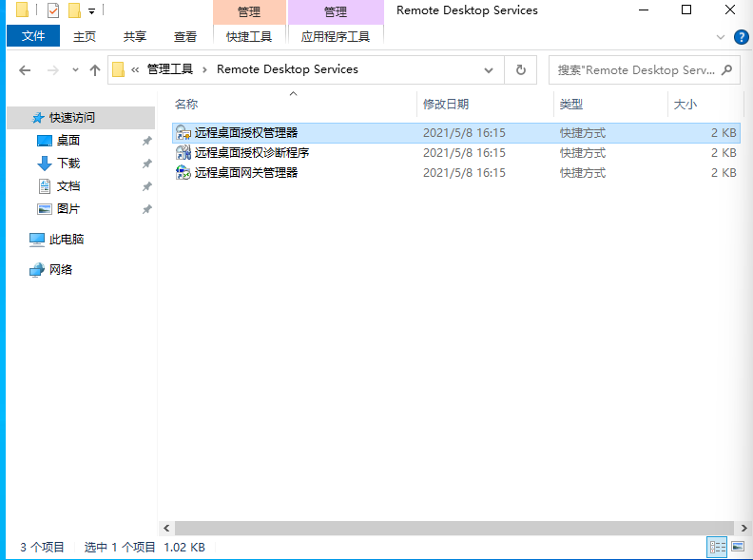This screenshot has width=753, height=560.
Task: Click the 远程桌面授权诊断程序 shortcut icon
Action: pyautogui.click(x=183, y=153)
